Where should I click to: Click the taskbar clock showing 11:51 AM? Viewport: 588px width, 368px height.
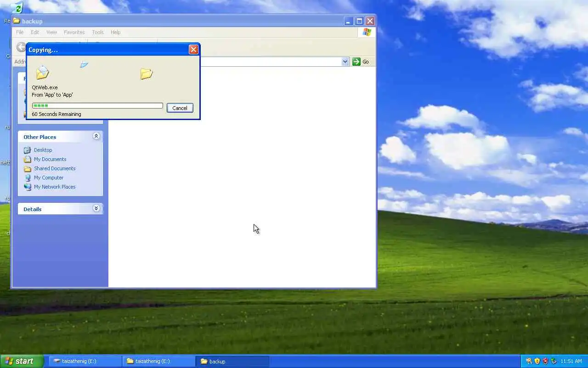(x=571, y=362)
